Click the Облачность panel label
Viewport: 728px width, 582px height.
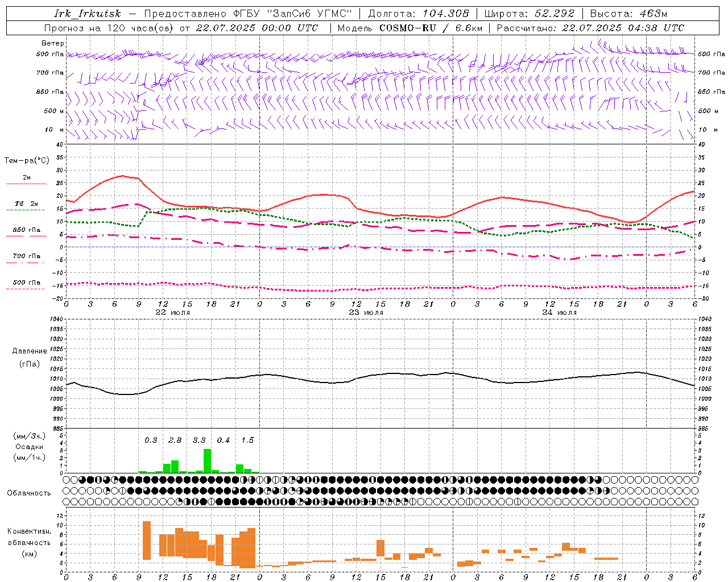29,493
